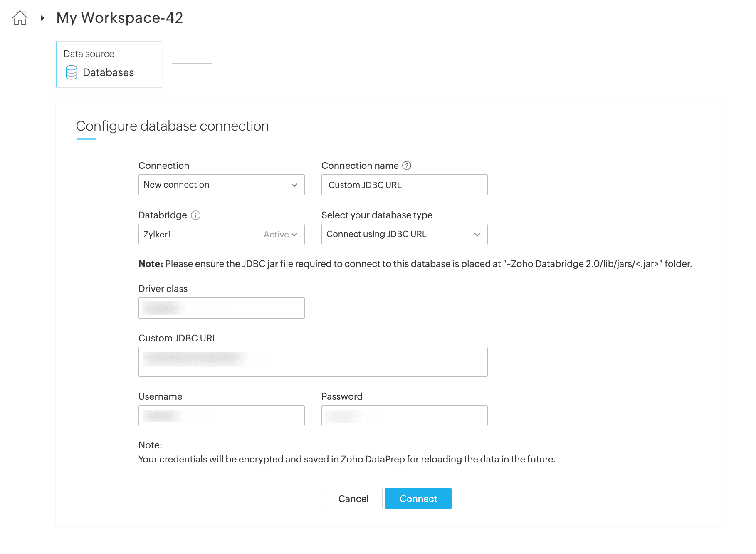The width and height of the screenshot is (756, 554).
Task: Click the Databridge info icon
Action: pos(195,215)
